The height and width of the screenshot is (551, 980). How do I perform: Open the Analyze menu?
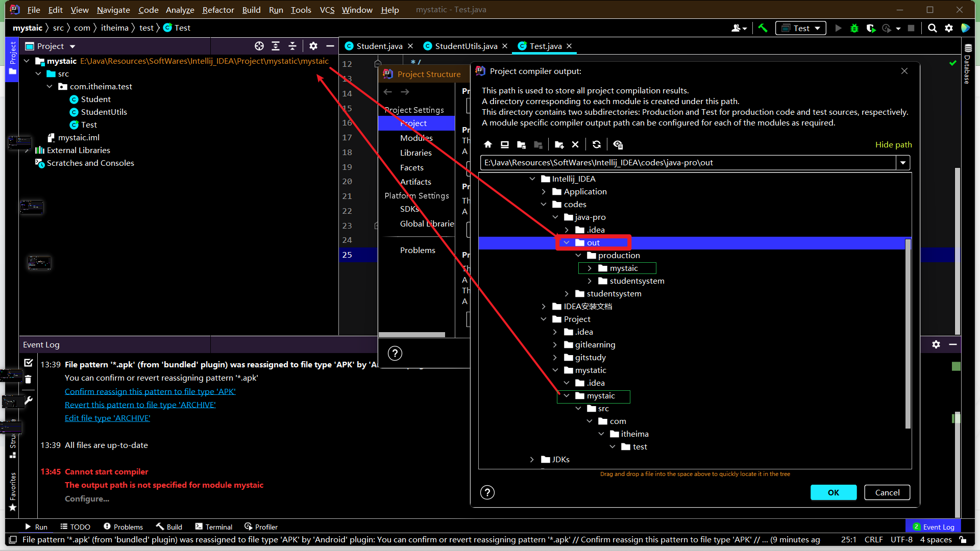[180, 10]
